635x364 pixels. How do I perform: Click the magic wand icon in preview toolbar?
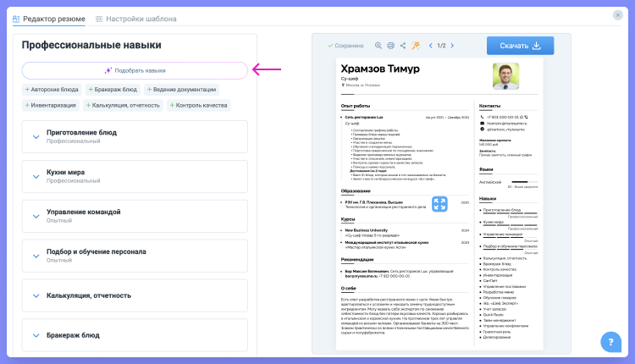416,46
